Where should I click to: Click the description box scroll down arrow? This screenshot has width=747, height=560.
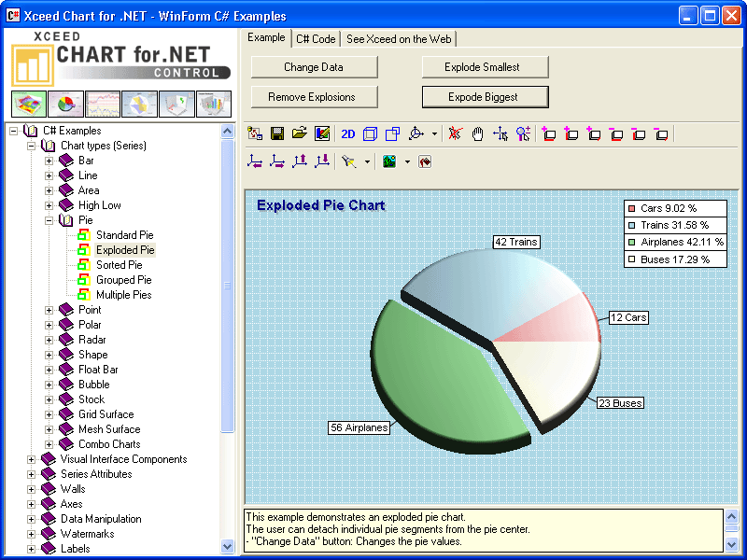coord(731,544)
